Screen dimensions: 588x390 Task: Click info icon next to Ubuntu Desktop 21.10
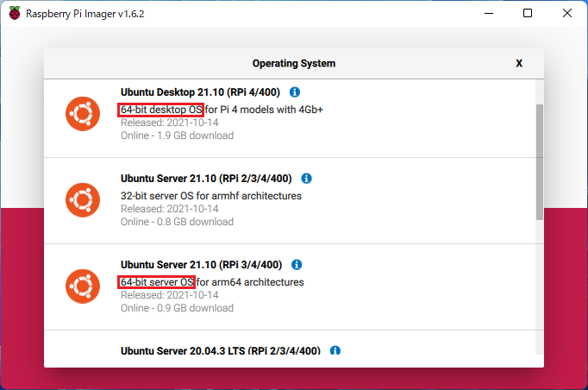click(x=295, y=92)
